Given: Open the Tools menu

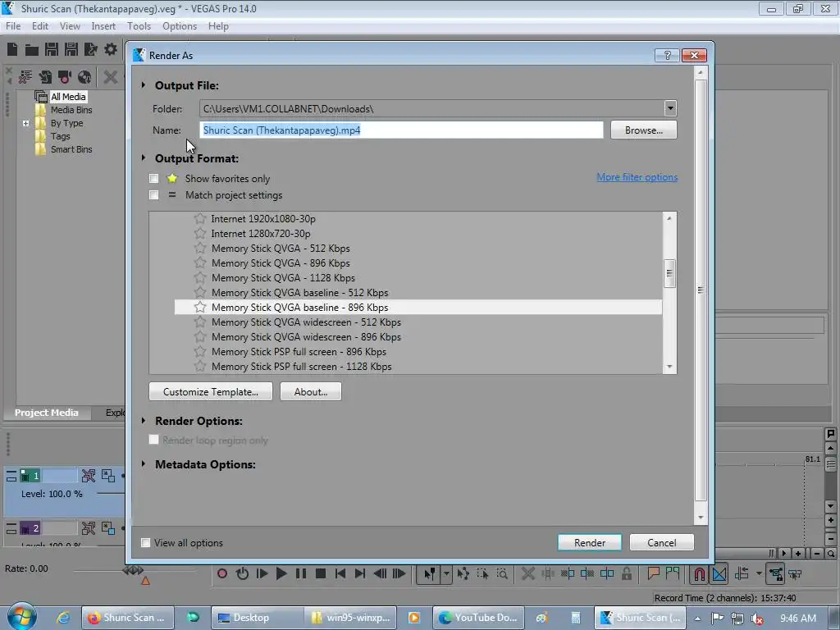Looking at the screenshot, I should point(139,25).
